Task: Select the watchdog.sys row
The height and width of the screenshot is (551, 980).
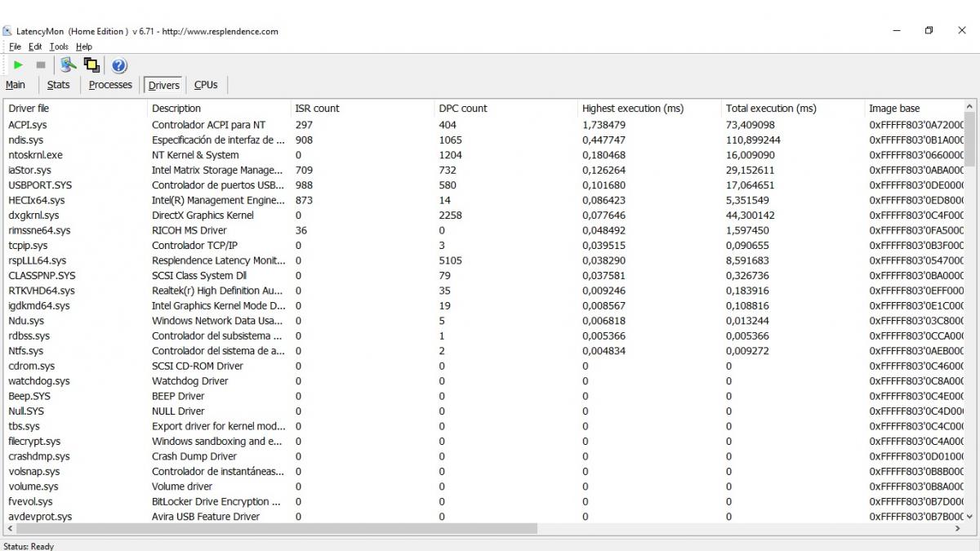Action: (484, 381)
